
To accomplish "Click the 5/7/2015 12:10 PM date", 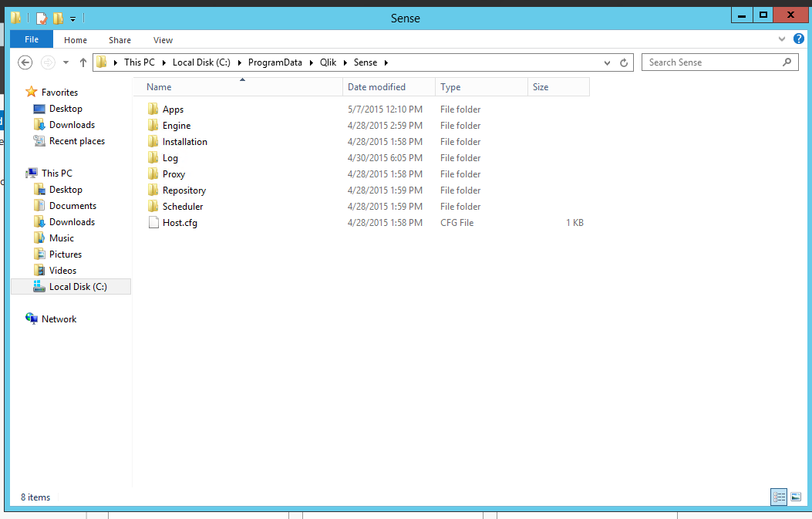I will 385,110.
